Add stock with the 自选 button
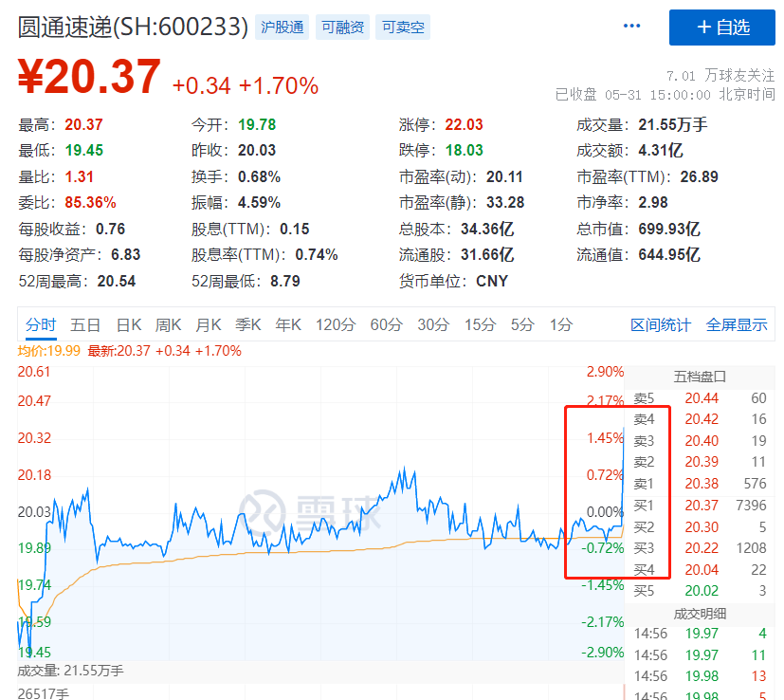Image resolution: width=784 pixels, height=700 pixels. [722, 27]
